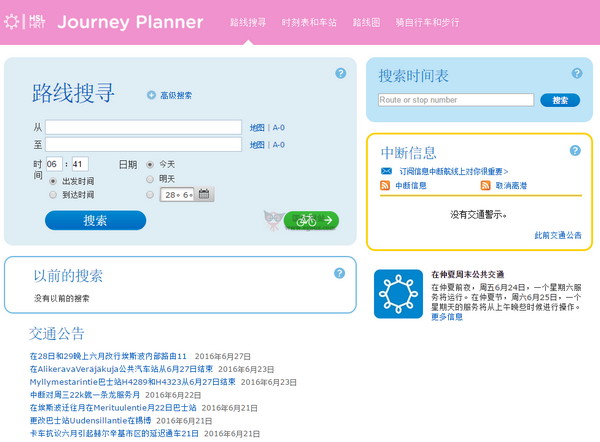Click the 至 destination input field

tap(143, 144)
